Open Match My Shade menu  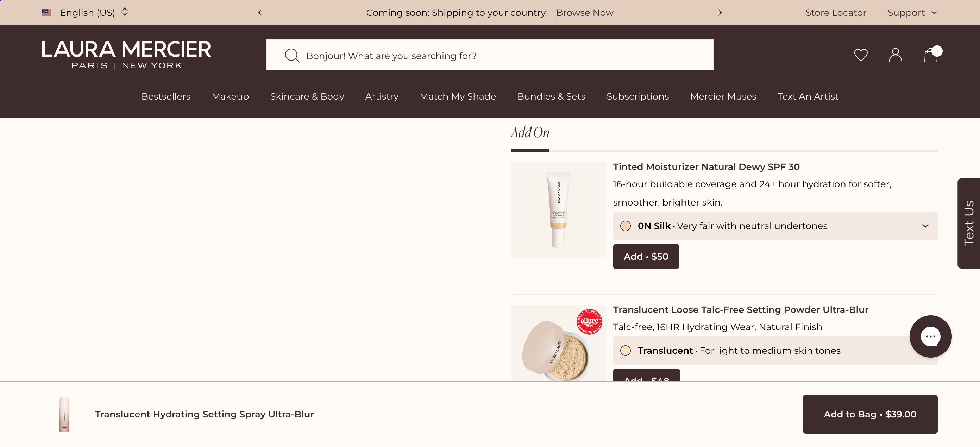click(x=458, y=97)
